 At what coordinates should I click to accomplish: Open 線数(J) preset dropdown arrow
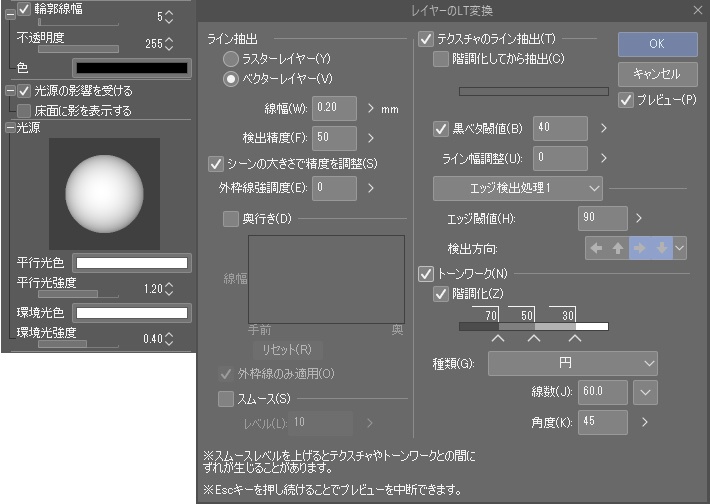[645, 393]
